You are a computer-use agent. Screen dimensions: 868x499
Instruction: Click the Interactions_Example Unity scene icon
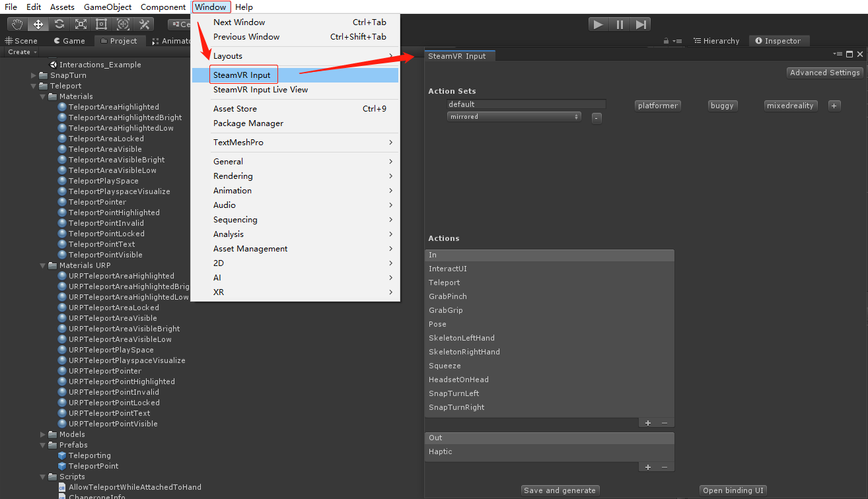point(54,65)
